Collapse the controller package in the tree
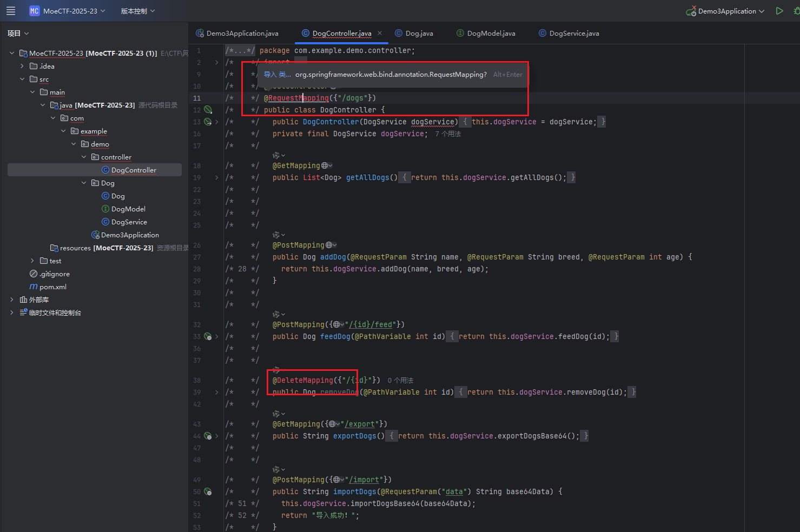800x532 pixels. [84, 157]
